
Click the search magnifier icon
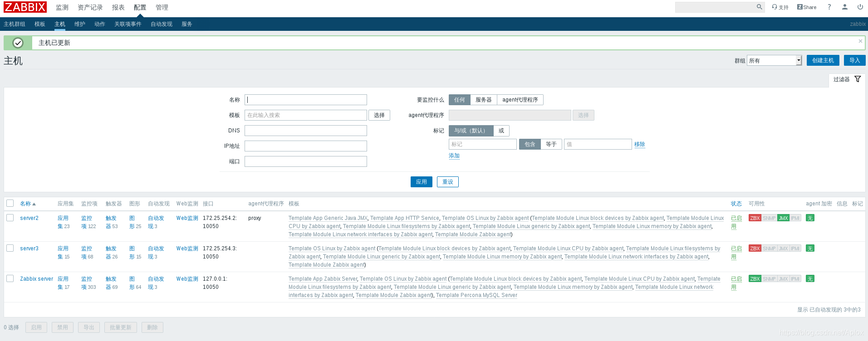[x=759, y=7]
